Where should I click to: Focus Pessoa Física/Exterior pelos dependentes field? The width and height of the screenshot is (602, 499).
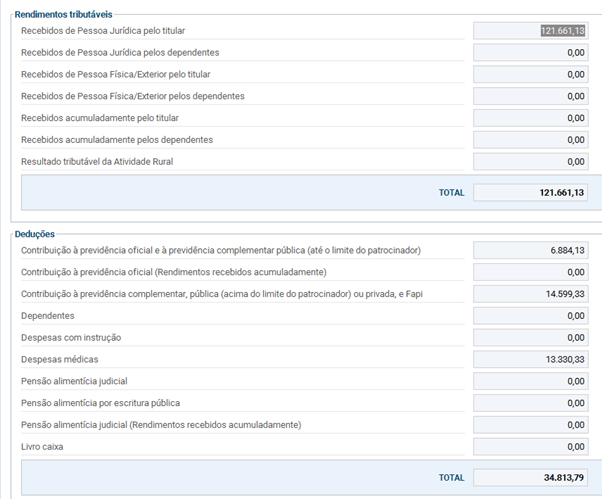tap(530, 97)
